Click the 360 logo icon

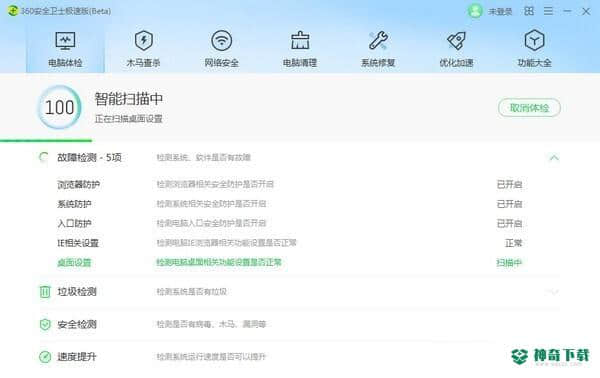(13, 11)
